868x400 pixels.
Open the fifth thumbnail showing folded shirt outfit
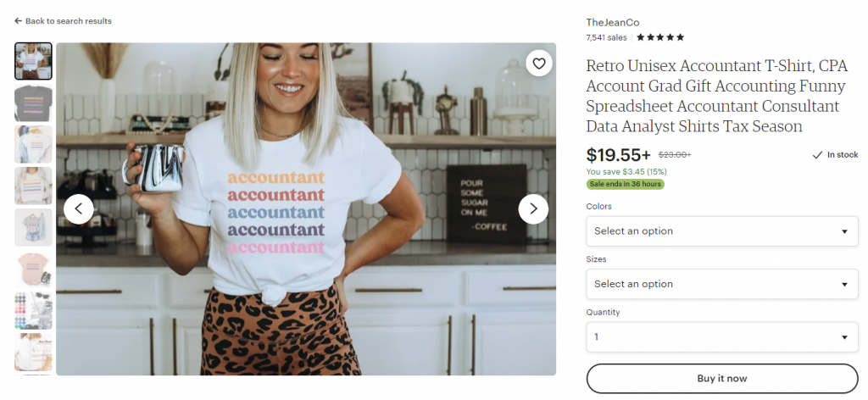click(x=33, y=227)
